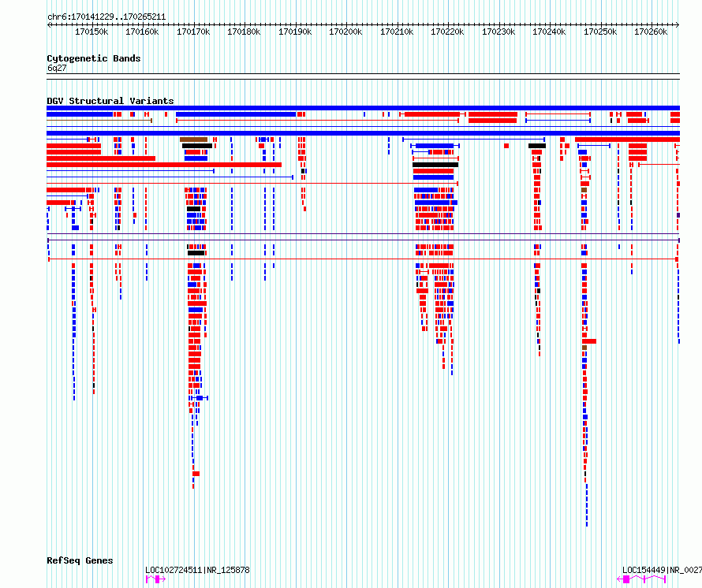Click the 170180k ruler tick label
The width and height of the screenshot is (702, 588).
[x=244, y=32]
